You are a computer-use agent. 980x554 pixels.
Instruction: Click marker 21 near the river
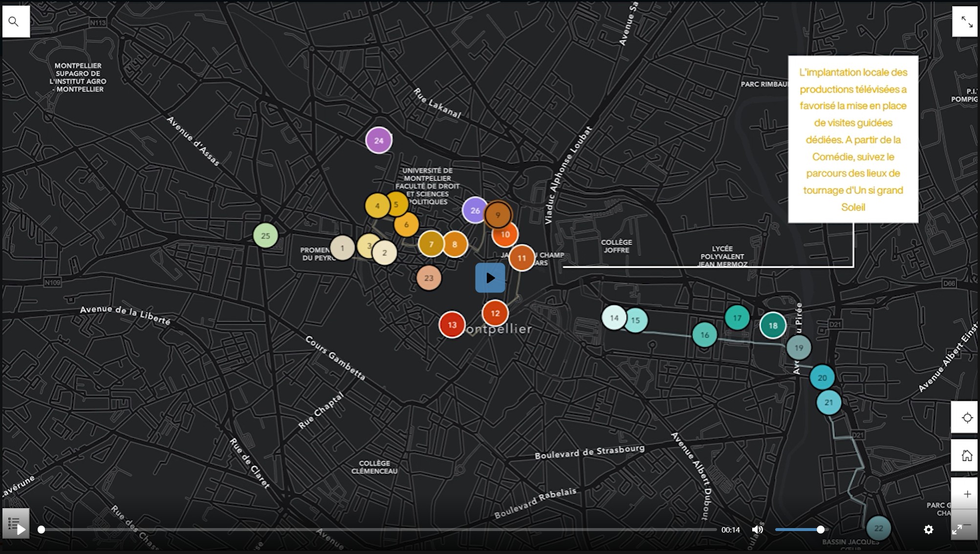pyautogui.click(x=828, y=402)
